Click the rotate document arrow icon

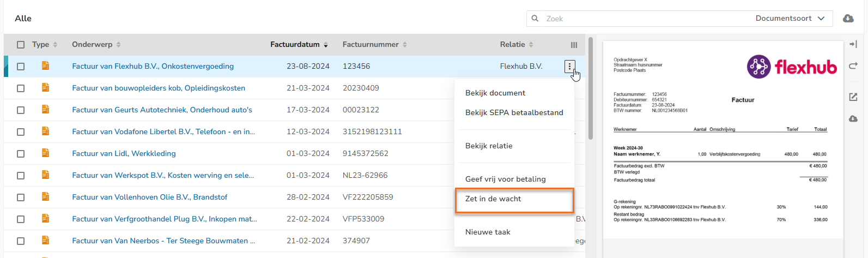853,66
